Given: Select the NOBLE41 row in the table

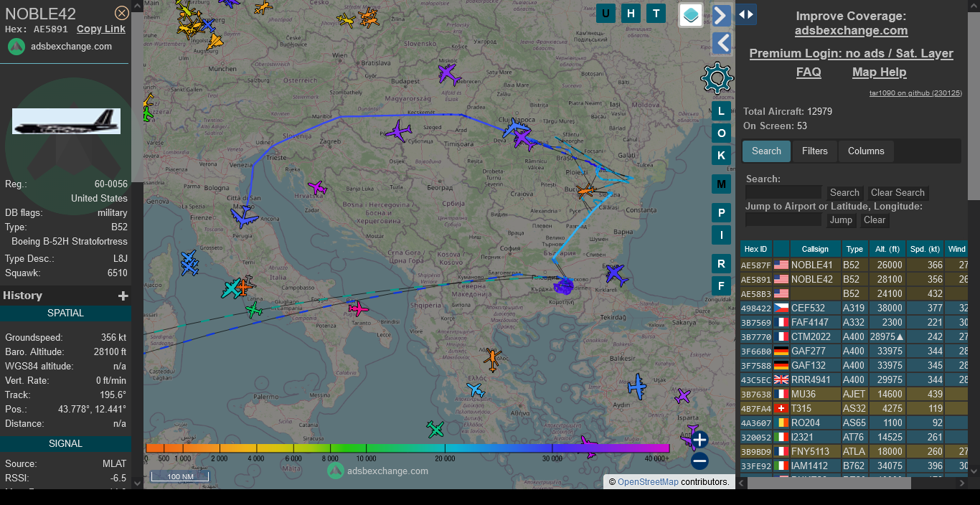Looking at the screenshot, I should click(854, 265).
